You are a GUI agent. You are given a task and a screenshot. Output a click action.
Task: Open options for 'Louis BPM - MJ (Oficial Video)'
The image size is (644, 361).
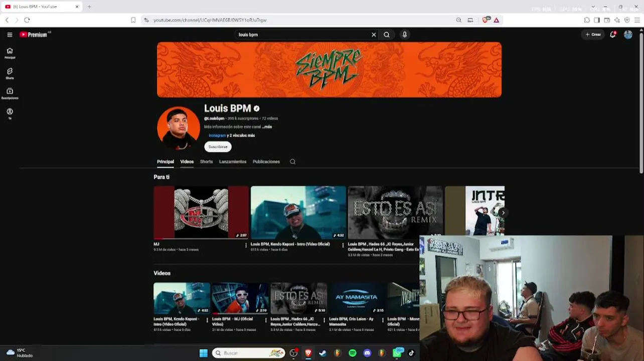pos(266,320)
